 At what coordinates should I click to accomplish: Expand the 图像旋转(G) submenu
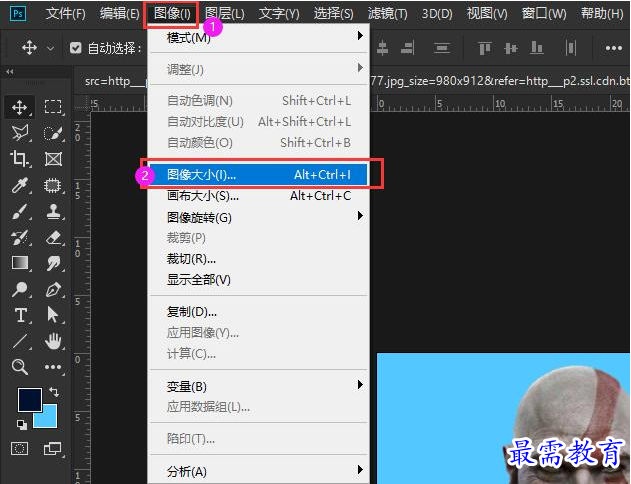pyautogui.click(x=259, y=217)
